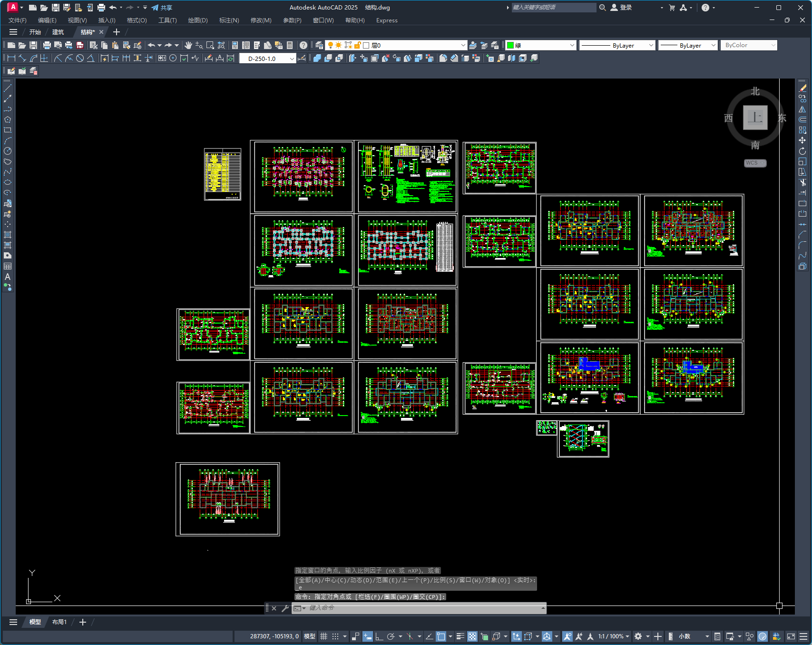Screen dimensions: 812x645
Task: Select the Multiline Text tool 'A'
Action: click(x=8, y=277)
